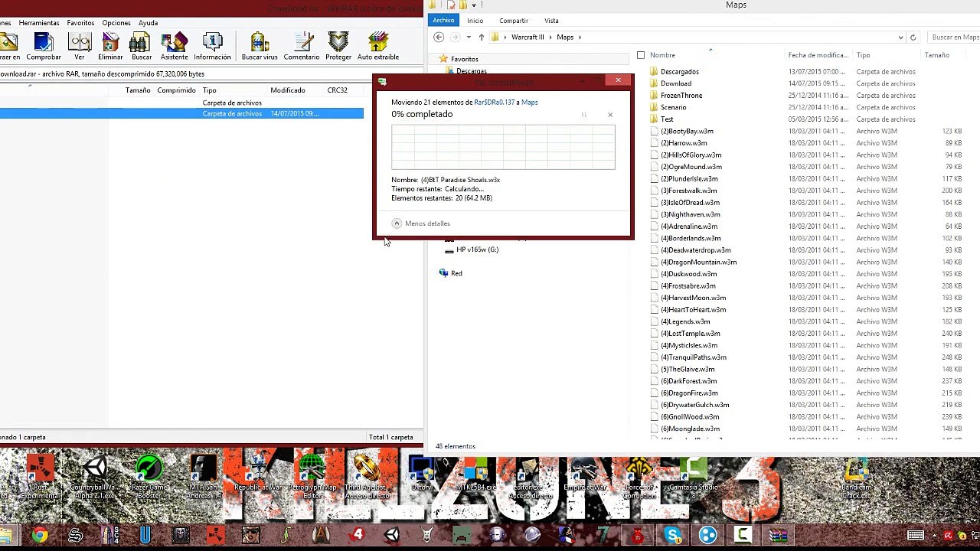Open Favoritos menu in WinRAR
The height and width of the screenshot is (551, 980).
pyautogui.click(x=80, y=23)
